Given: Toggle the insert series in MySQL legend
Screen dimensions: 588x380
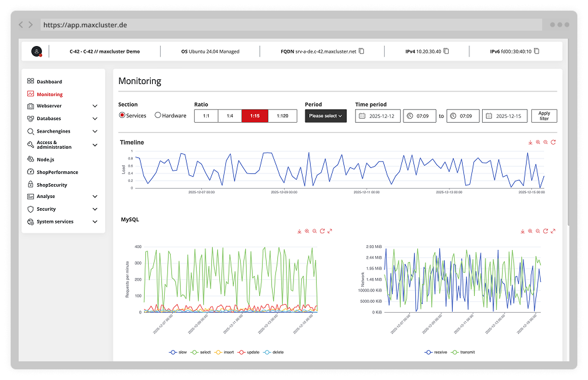Looking at the screenshot, I should (x=224, y=352).
